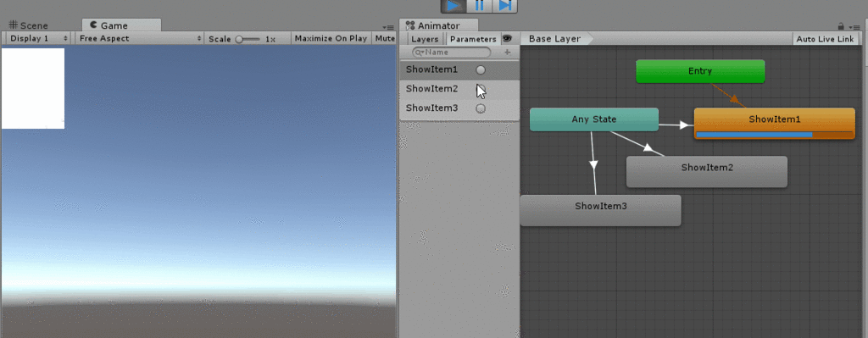This screenshot has width=868, height=338.
Task: Select the Game tab
Action: (121, 25)
